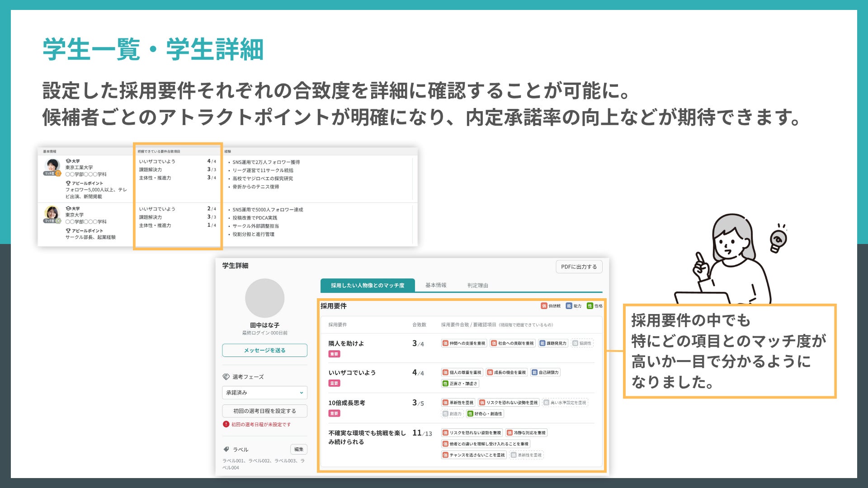Open the 承諾済み phase dropdown
Viewport: 868px width, 488px height.
pyautogui.click(x=264, y=393)
